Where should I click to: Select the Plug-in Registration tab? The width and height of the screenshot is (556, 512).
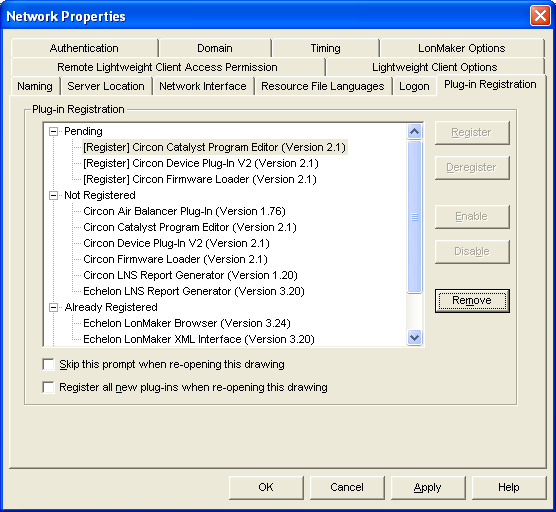pyautogui.click(x=490, y=84)
